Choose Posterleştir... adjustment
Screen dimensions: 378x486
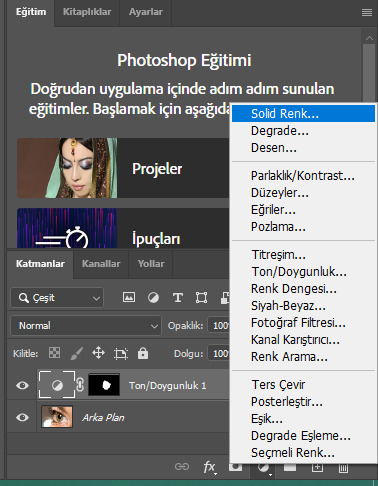click(303, 402)
